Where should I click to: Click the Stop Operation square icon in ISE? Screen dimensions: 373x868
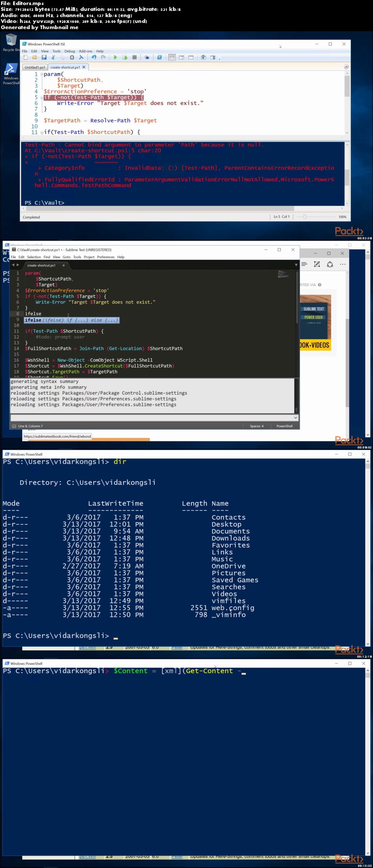click(x=134, y=57)
